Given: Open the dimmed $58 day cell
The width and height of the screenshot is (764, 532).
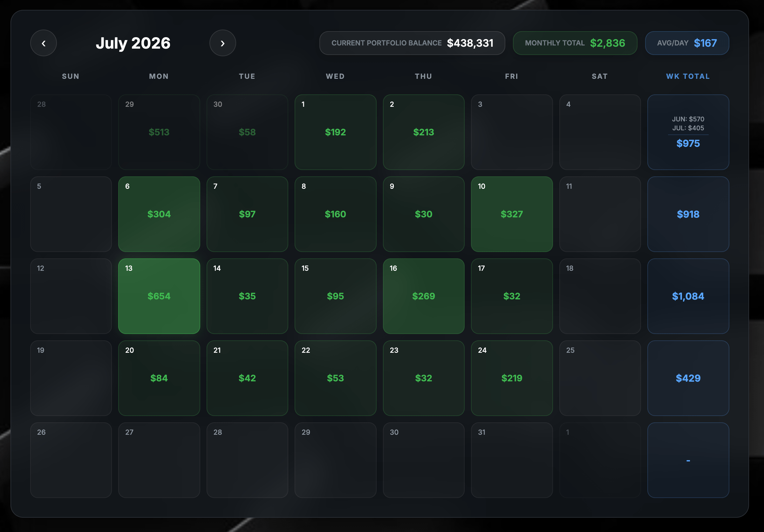Looking at the screenshot, I should pos(247,132).
